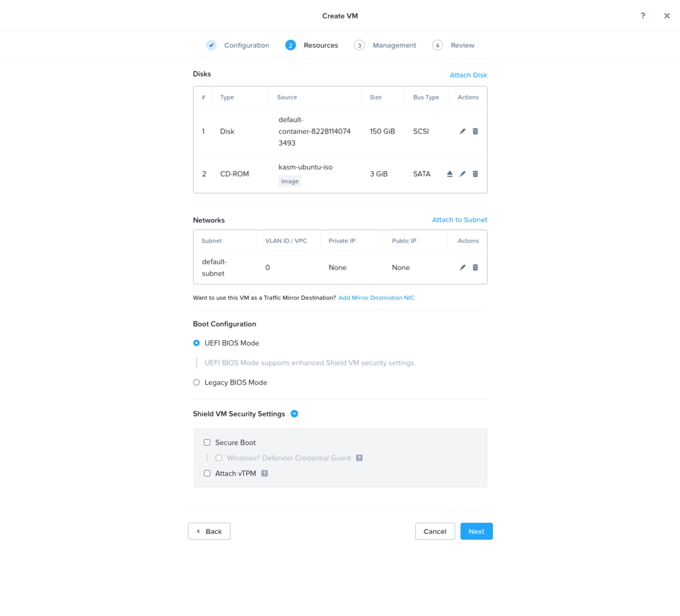Viewport: 680px width, 616px height.
Task: Delete the kasm-ubuntu-iso CD-ROM row
Action: pos(475,174)
